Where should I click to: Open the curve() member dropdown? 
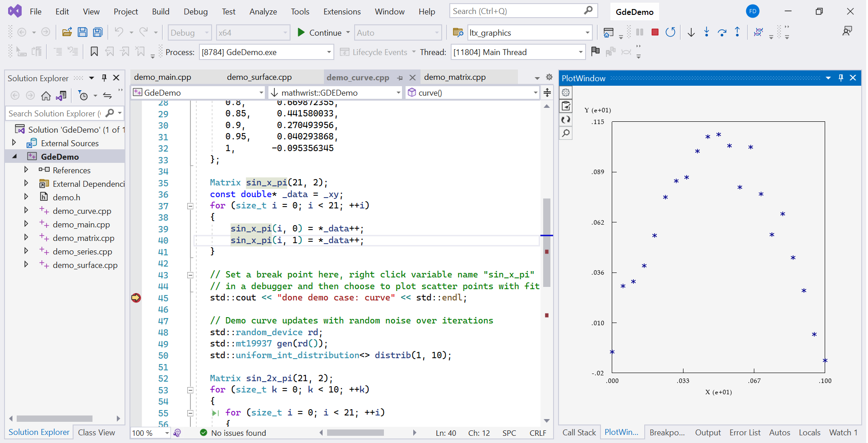536,92
